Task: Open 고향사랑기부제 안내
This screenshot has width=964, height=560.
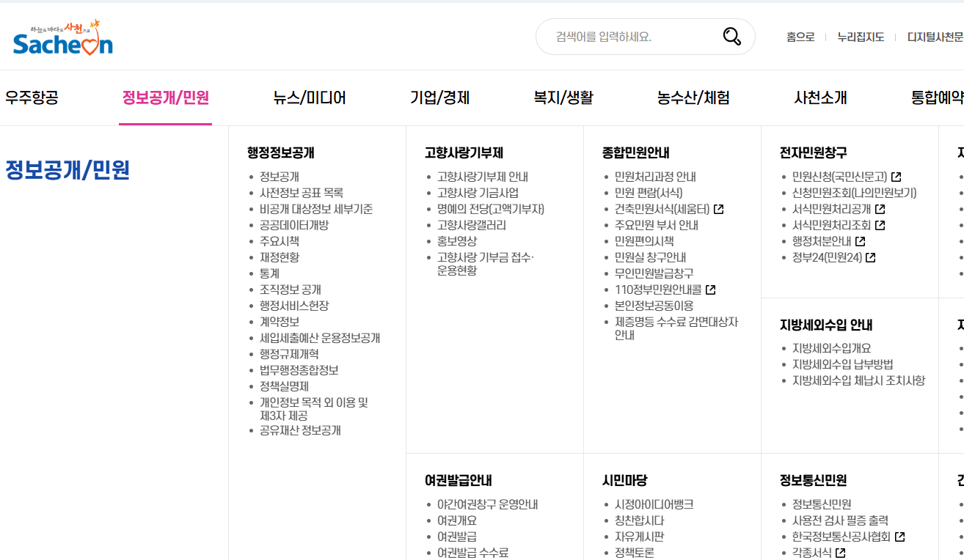Action: click(x=483, y=177)
